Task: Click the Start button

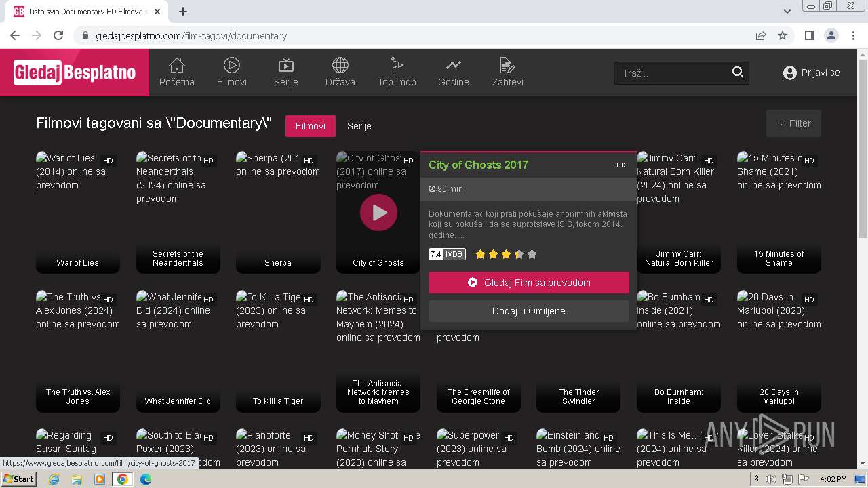Action: point(19,479)
